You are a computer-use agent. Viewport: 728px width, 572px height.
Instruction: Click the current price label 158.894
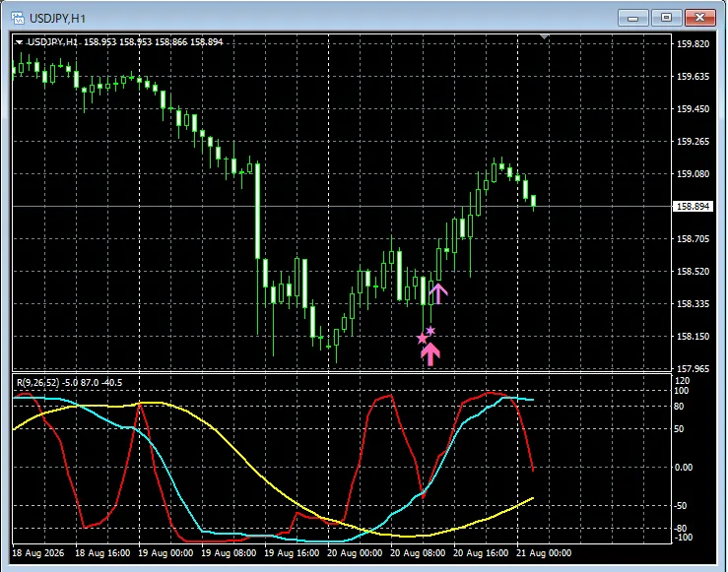click(693, 206)
